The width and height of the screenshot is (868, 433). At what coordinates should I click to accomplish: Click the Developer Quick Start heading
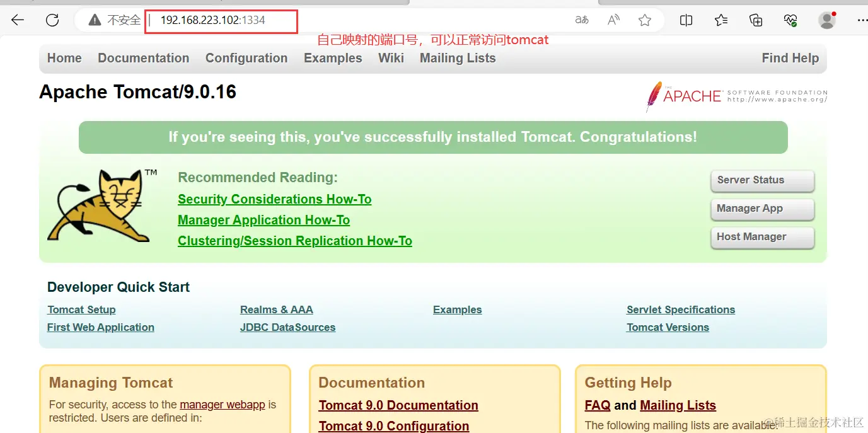coord(119,287)
